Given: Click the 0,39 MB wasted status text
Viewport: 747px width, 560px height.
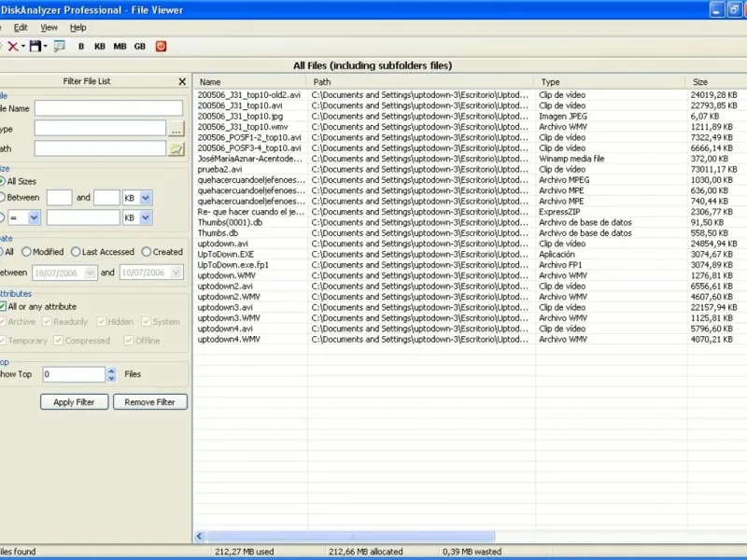Looking at the screenshot, I should 472,552.
